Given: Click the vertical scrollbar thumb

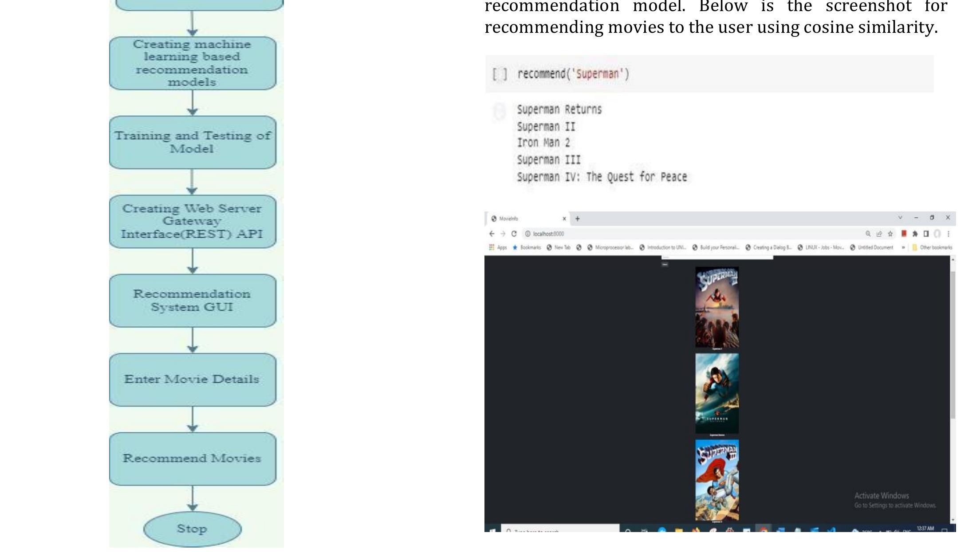Looking at the screenshot, I should click(952, 345).
